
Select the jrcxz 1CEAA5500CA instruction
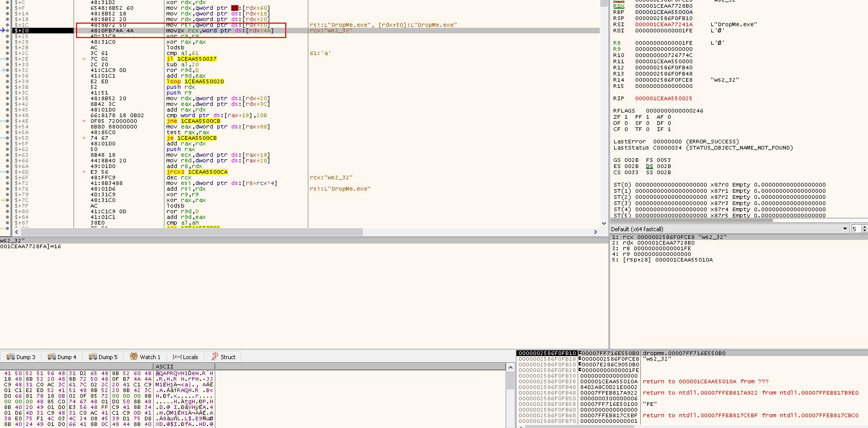click(197, 172)
